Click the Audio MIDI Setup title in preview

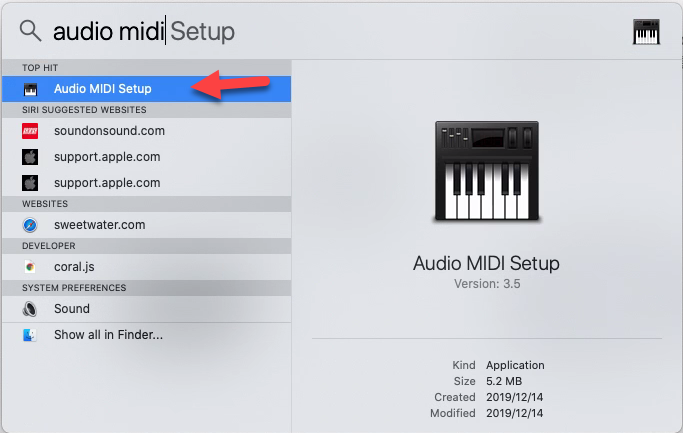[486, 264]
